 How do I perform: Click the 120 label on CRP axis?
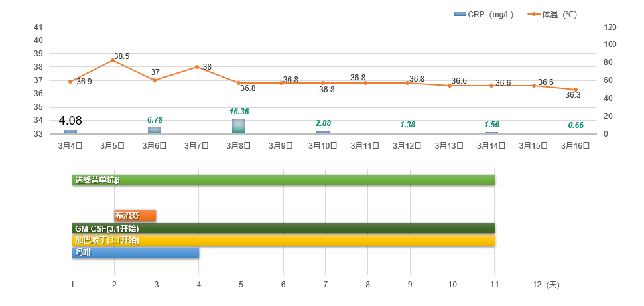click(610, 27)
